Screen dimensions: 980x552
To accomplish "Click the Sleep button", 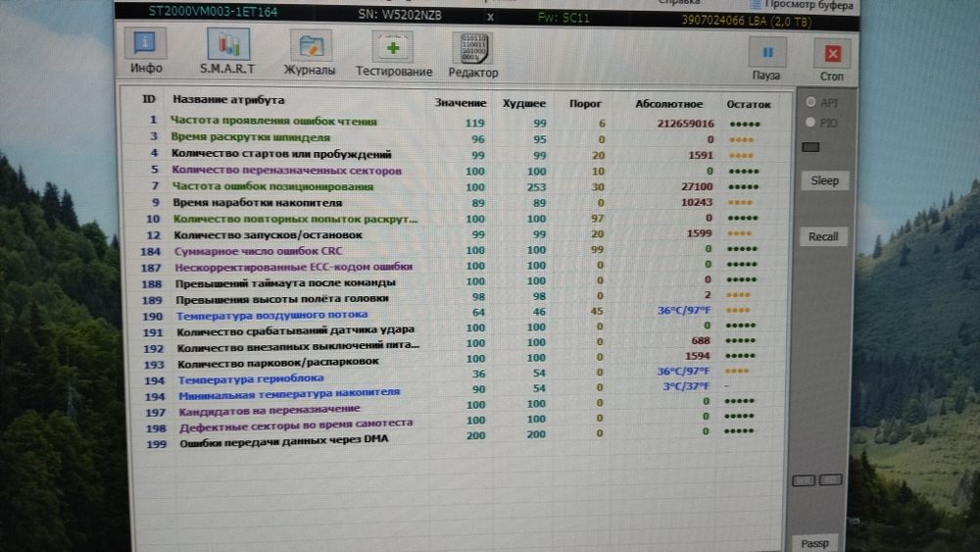I will pyautogui.click(x=824, y=180).
